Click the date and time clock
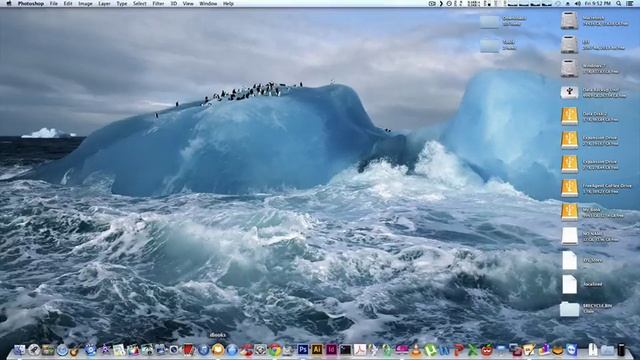 (597, 3)
